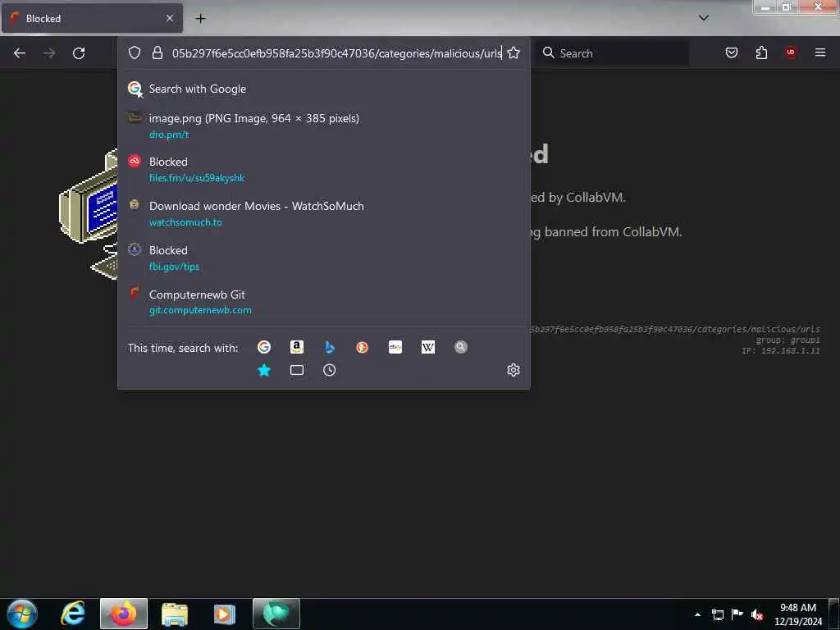Show hidden system tray icons

tap(697, 614)
